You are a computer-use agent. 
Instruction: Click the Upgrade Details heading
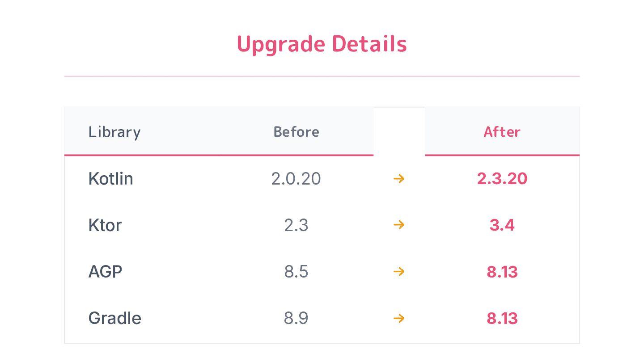(322, 44)
